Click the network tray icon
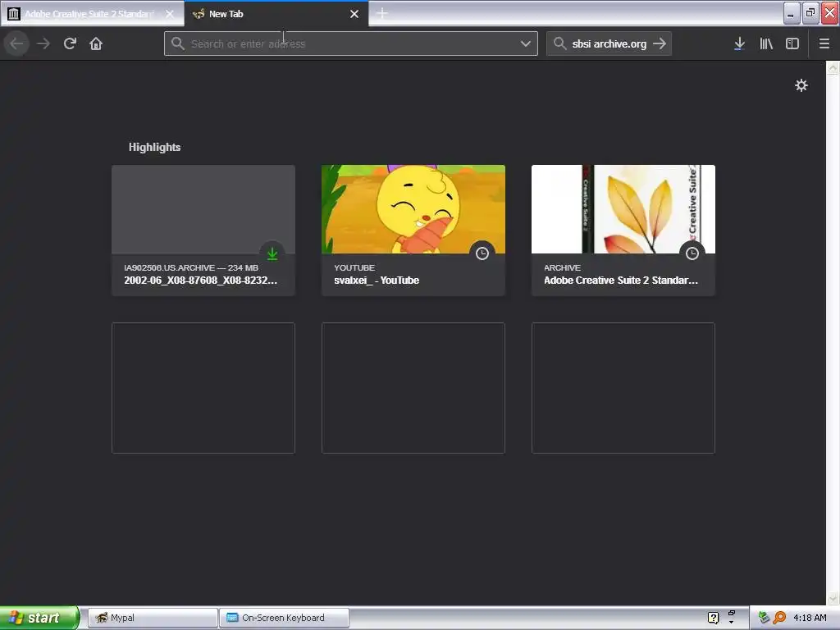840x630 pixels. click(x=764, y=618)
